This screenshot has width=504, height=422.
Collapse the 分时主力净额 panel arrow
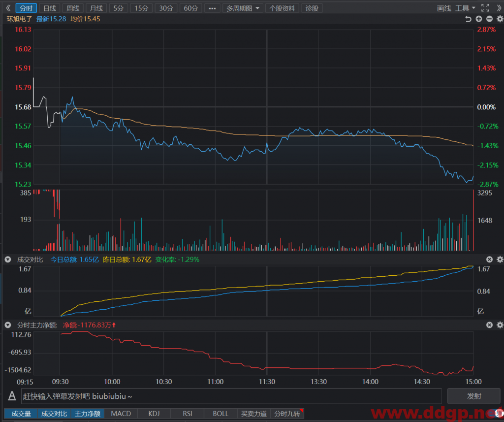pos(8,325)
